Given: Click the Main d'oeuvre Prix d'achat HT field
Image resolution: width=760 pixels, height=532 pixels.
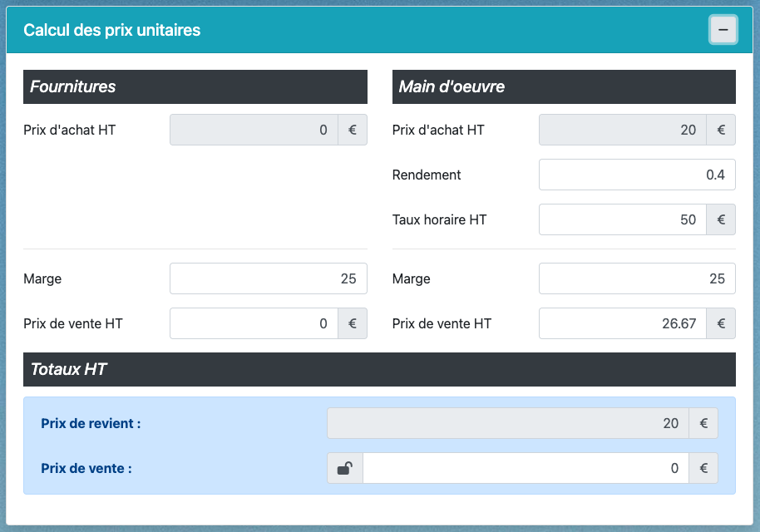Looking at the screenshot, I should coord(622,130).
